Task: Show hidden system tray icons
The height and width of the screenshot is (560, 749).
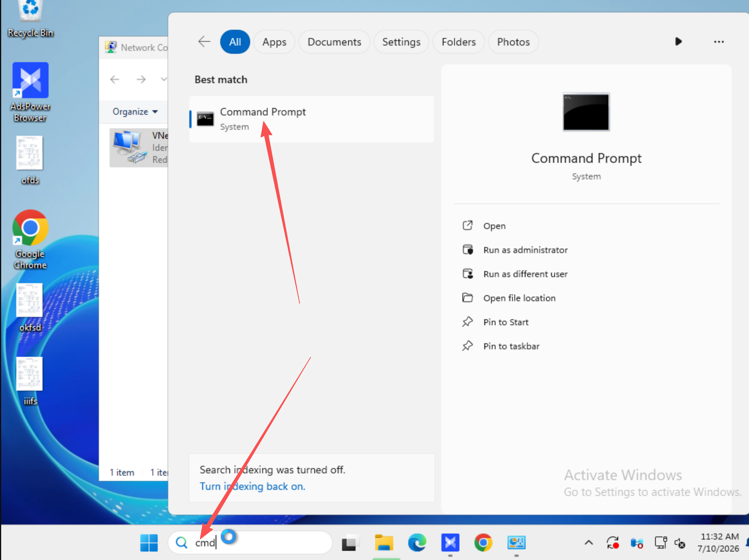Action: 589,543
